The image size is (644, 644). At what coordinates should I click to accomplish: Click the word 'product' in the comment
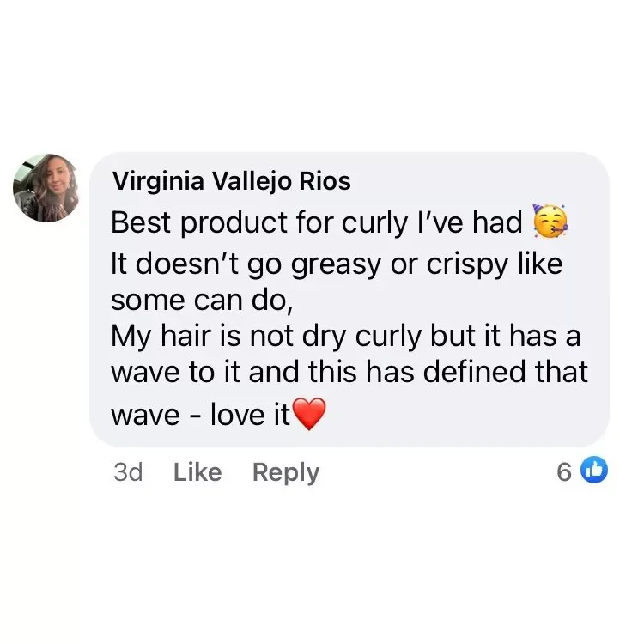pyautogui.click(x=234, y=224)
